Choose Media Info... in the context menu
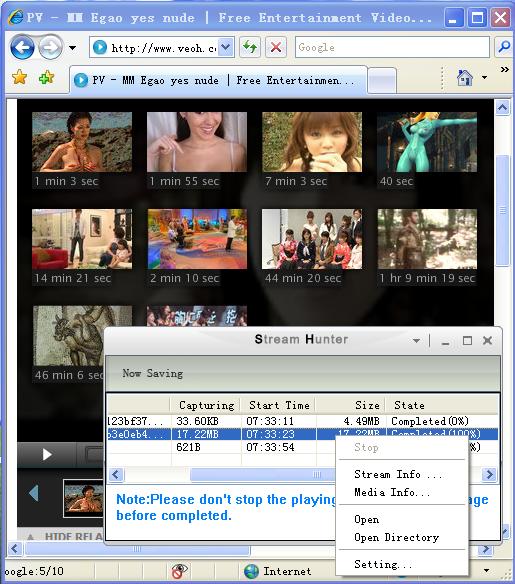This screenshot has height=584, width=515. 402,492
